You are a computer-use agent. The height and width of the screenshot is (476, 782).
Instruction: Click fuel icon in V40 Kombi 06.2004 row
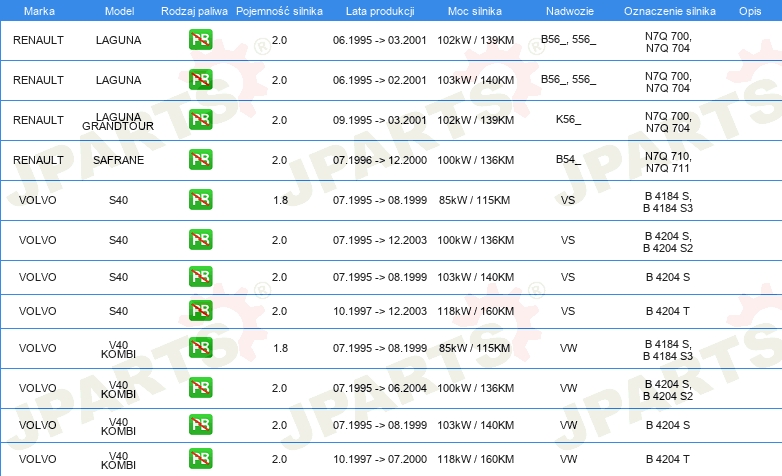(200, 388)
